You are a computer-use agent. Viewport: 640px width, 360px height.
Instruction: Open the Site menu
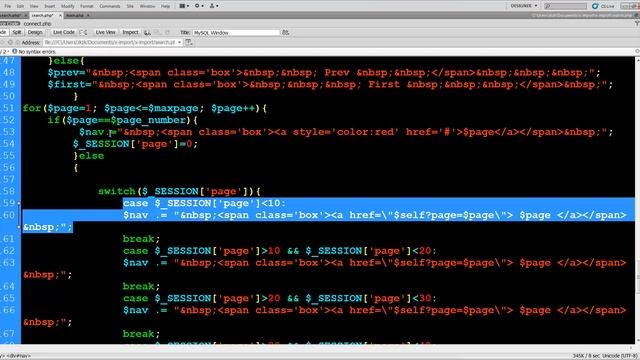(130, 6)
